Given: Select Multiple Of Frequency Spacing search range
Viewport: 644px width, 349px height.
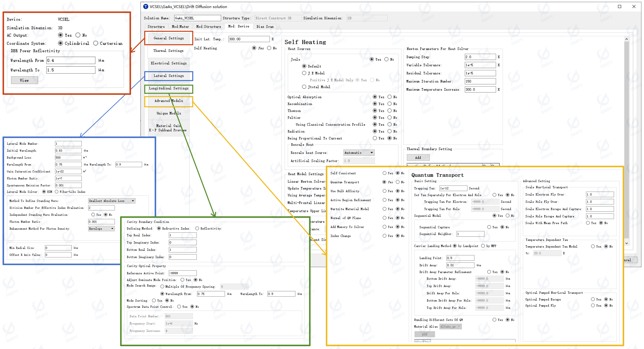Looking at the screenshot, I should tap(162, 286).
